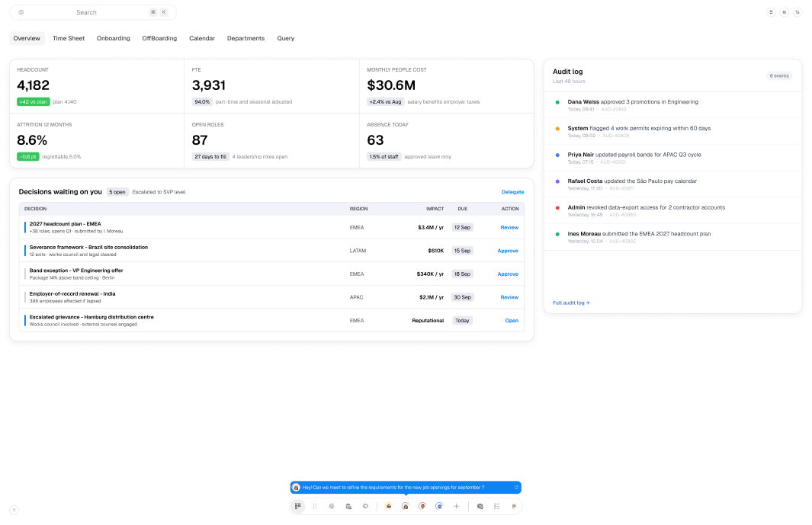The height and width of the screenshot is (525, 812).
Task: Open the Escalated grievance Hamburg decision
Action: [x=512, y=321]
